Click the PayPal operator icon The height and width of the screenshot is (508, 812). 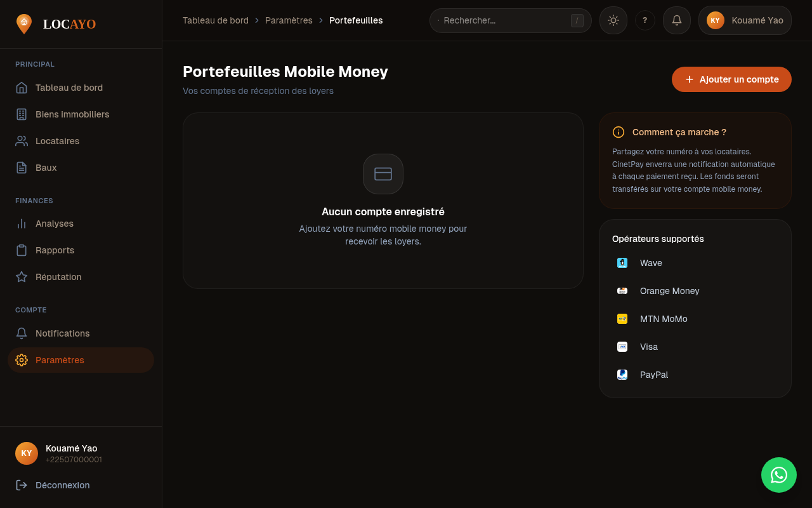point(622,375)
